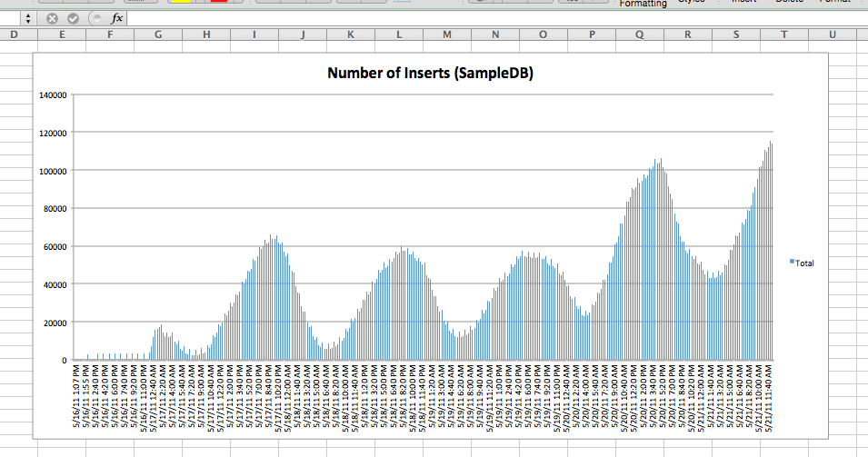Select column Q header

click(640, 35)
